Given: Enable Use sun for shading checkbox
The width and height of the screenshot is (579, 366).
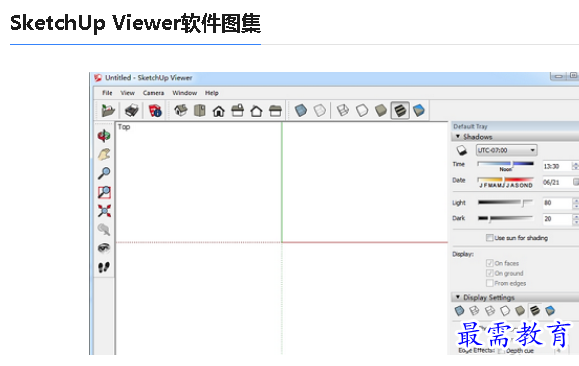Looking at the screenshot, I should point(490,238).
